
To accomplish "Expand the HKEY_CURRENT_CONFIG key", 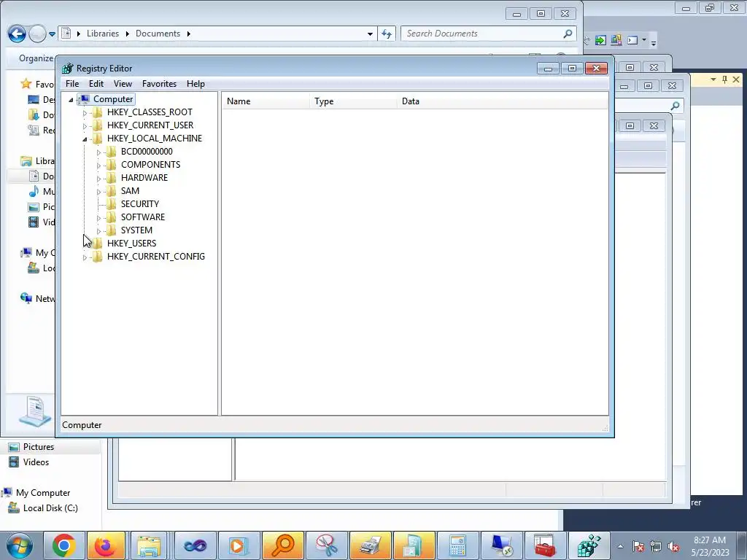I will coord(85,257).
